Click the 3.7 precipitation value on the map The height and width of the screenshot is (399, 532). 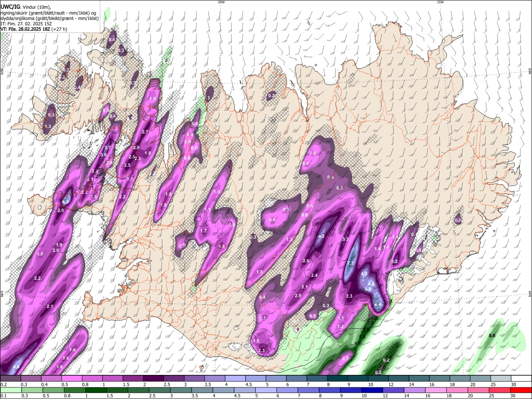click(x=107, y=148)
